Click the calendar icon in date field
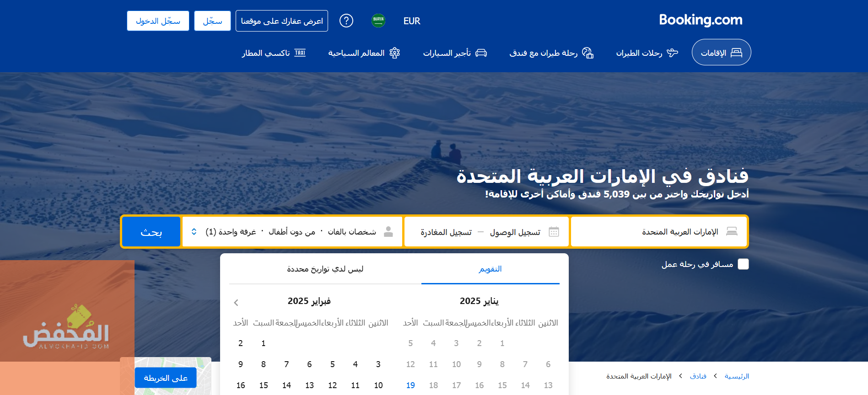The width and height of the screenshot is (868, 395). [x=554, y=232]
